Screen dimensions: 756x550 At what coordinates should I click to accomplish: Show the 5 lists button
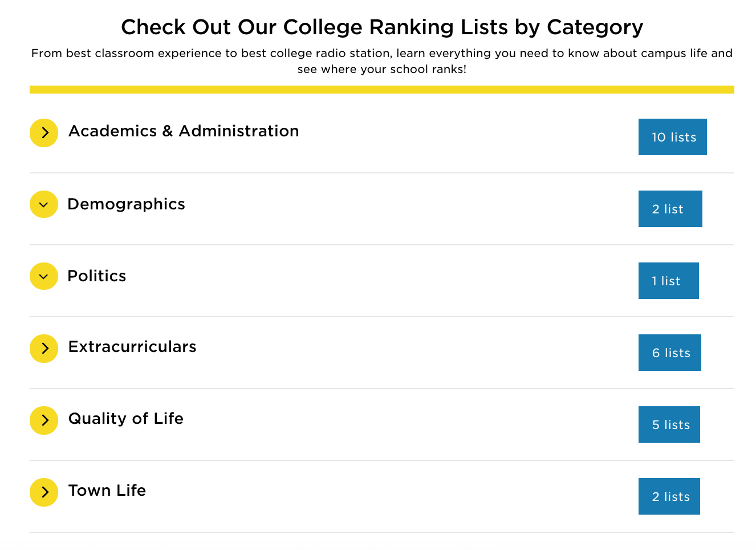669,424
